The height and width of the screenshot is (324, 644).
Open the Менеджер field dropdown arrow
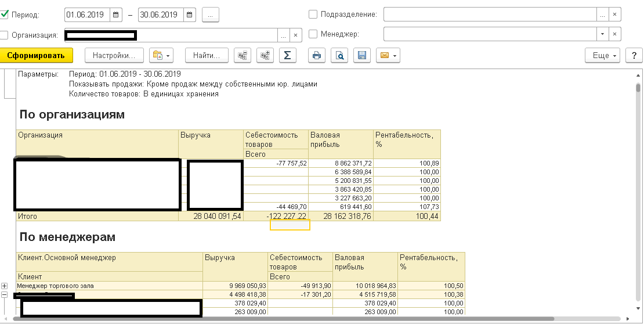tap(603, 34)
